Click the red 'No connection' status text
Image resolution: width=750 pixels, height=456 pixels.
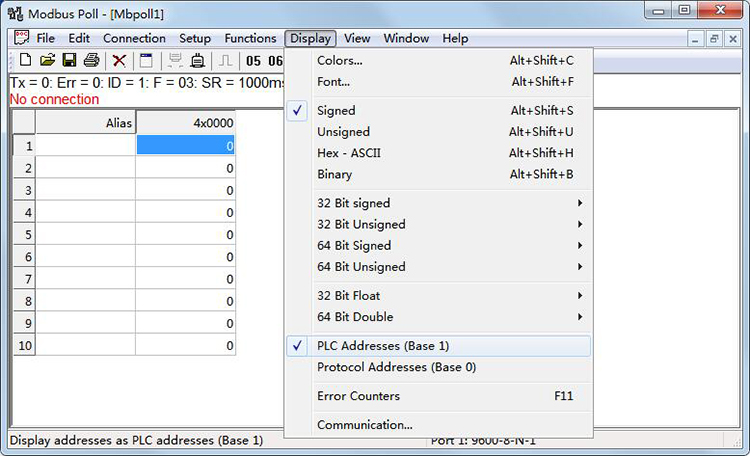[55, 99]
